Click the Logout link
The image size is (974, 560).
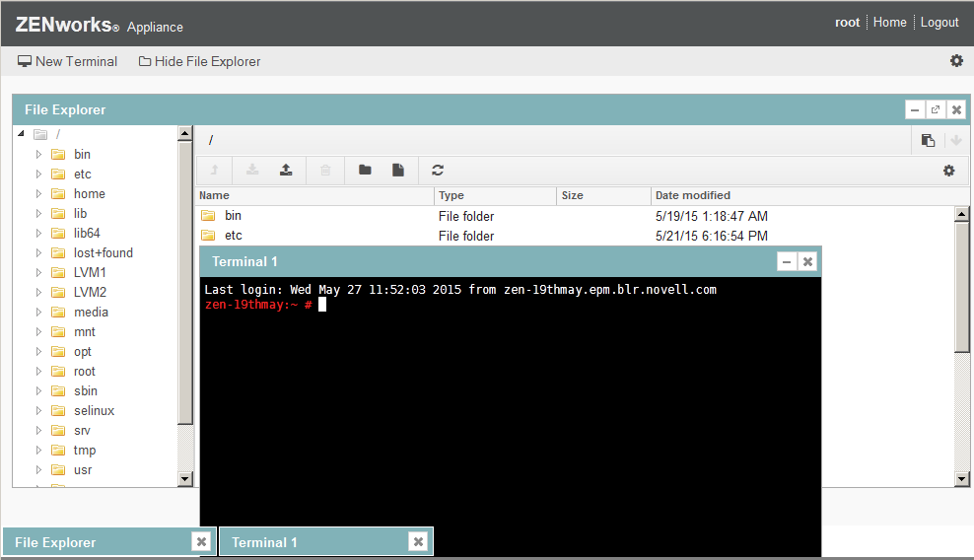[939, 23]
